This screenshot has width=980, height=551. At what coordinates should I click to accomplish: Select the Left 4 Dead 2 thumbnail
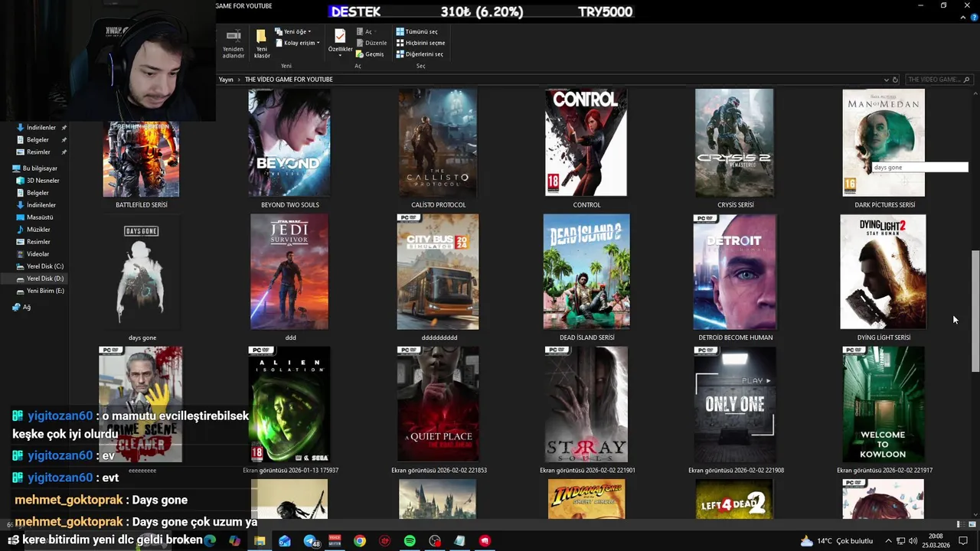(x=735, y=500)
